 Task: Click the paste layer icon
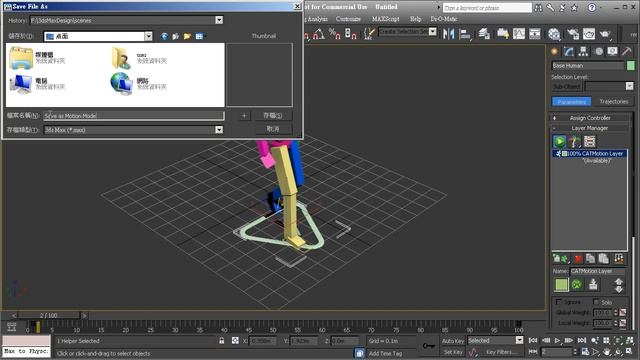604,259
